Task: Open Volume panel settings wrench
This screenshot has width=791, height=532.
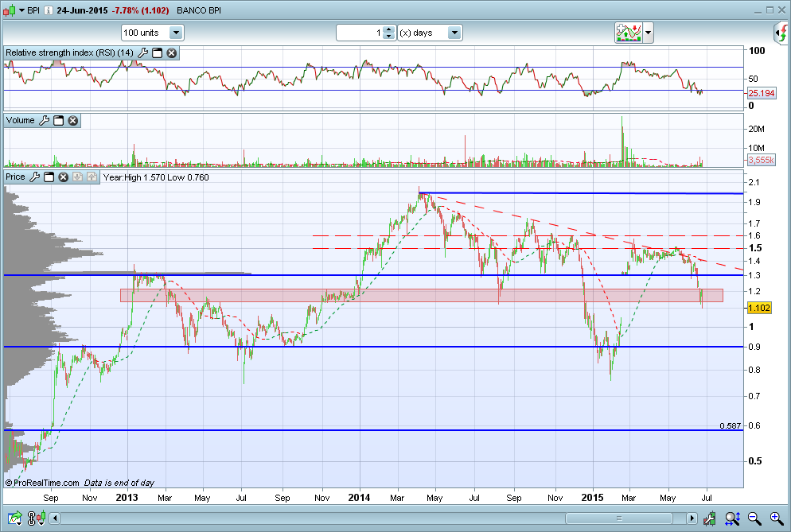Action: coord(45,121)
